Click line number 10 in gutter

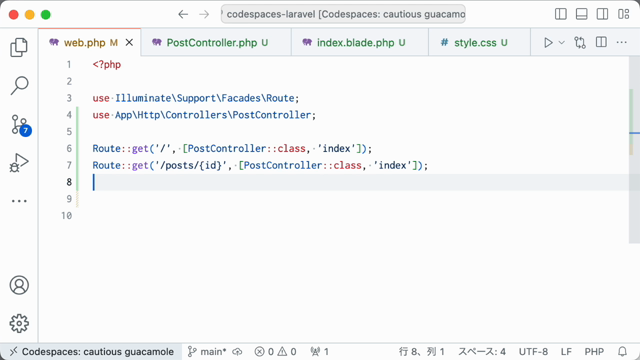click(67, 216)
